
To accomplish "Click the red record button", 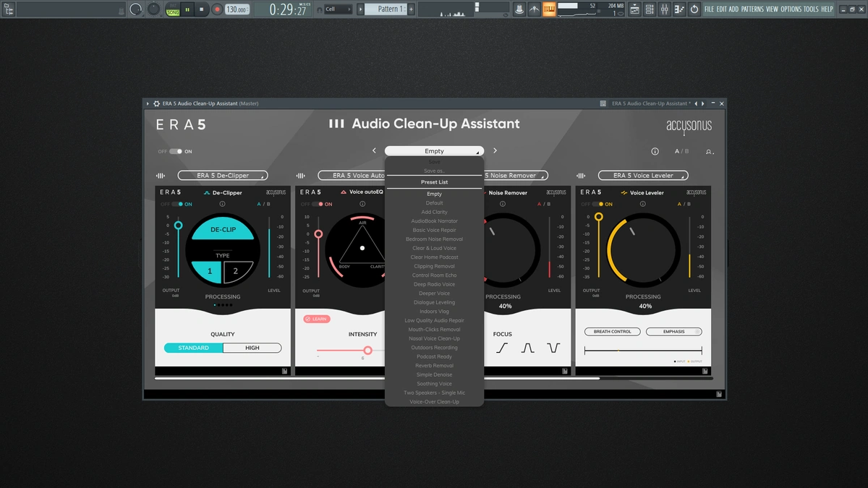I will click(x=216, y=9).
